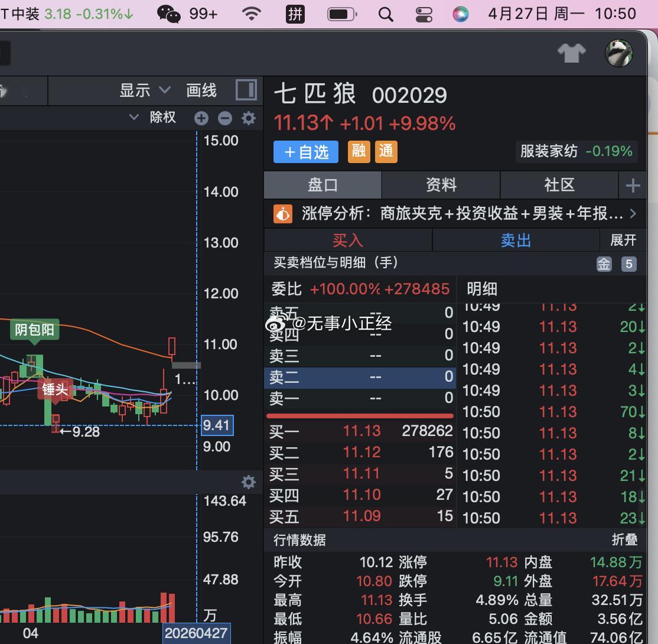Screen dimensions: 658x644
Task: Click the orange limit-up analysis icon
Action: (283, 214)
